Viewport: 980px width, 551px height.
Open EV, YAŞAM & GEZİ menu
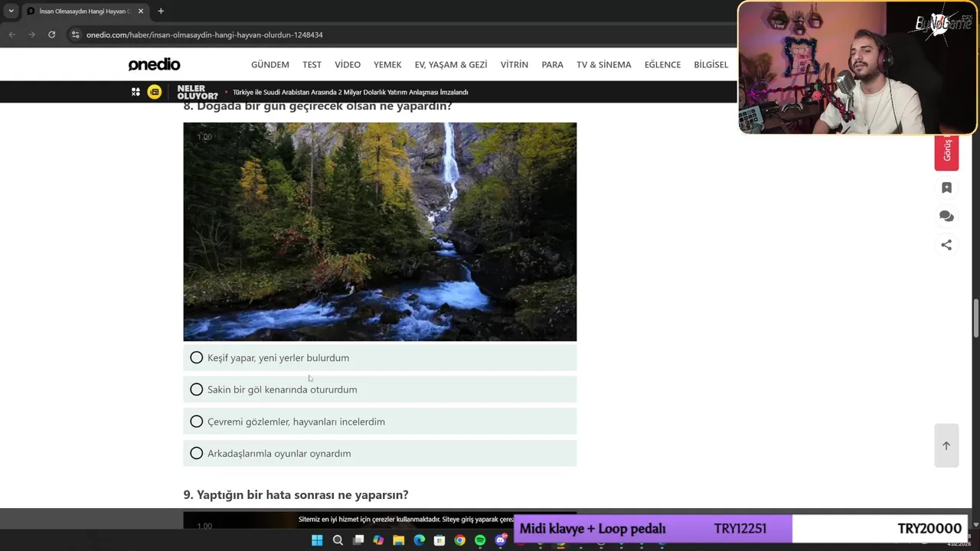[451, 64]
